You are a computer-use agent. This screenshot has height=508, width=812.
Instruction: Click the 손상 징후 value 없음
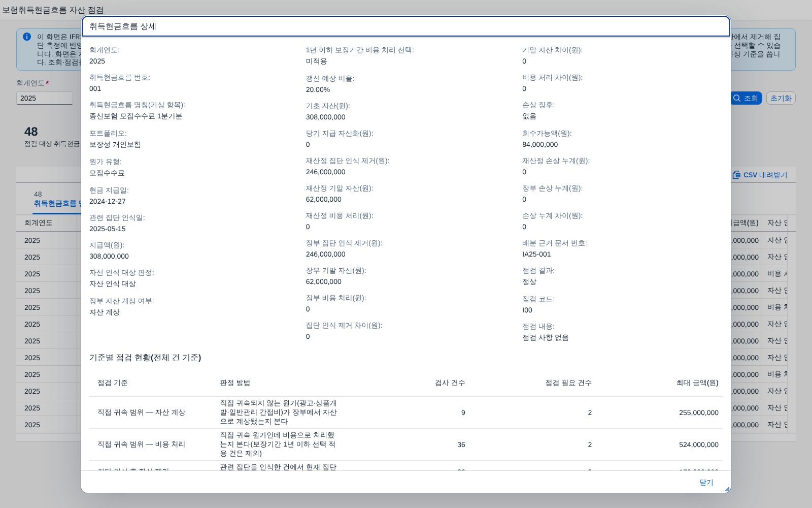(529, 116)
